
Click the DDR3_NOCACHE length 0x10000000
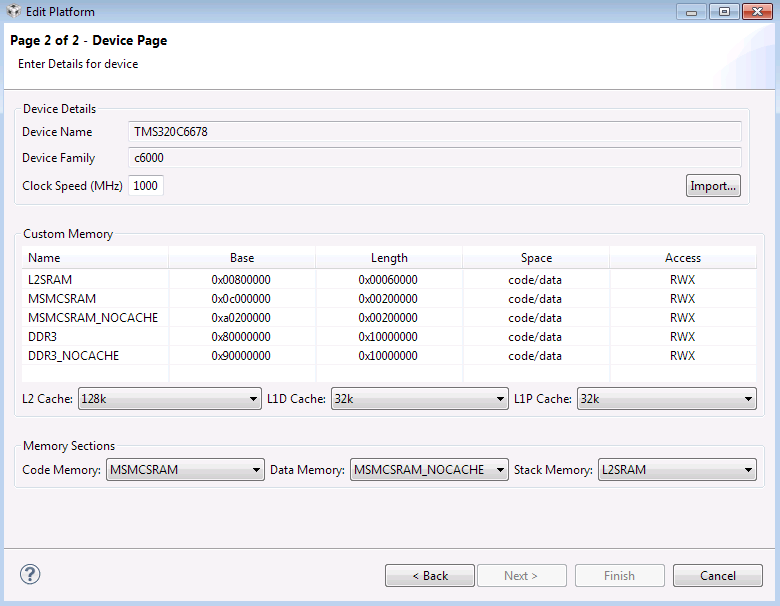388,356
